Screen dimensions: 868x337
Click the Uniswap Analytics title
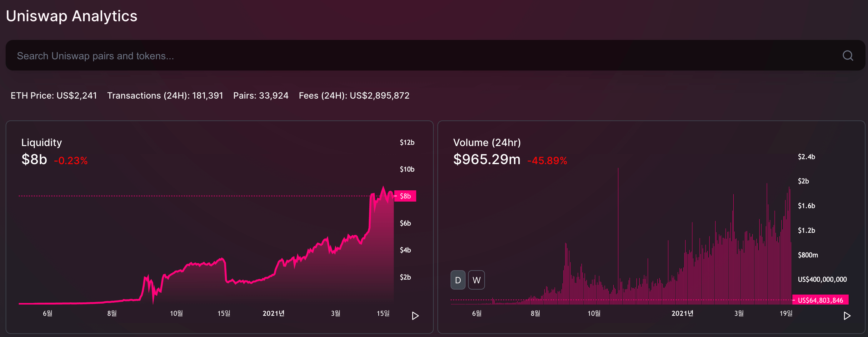(72, 16)
